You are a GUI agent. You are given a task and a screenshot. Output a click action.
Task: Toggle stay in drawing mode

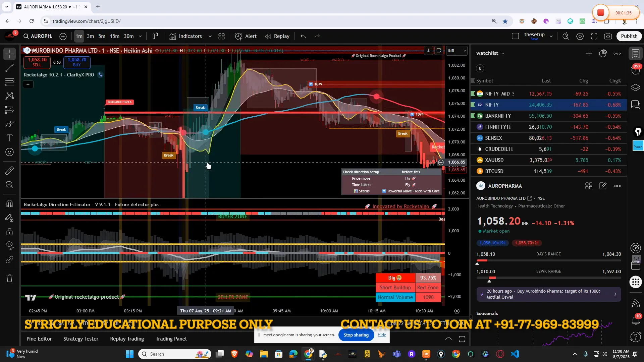pyautogui.click(x=10, y=218)
